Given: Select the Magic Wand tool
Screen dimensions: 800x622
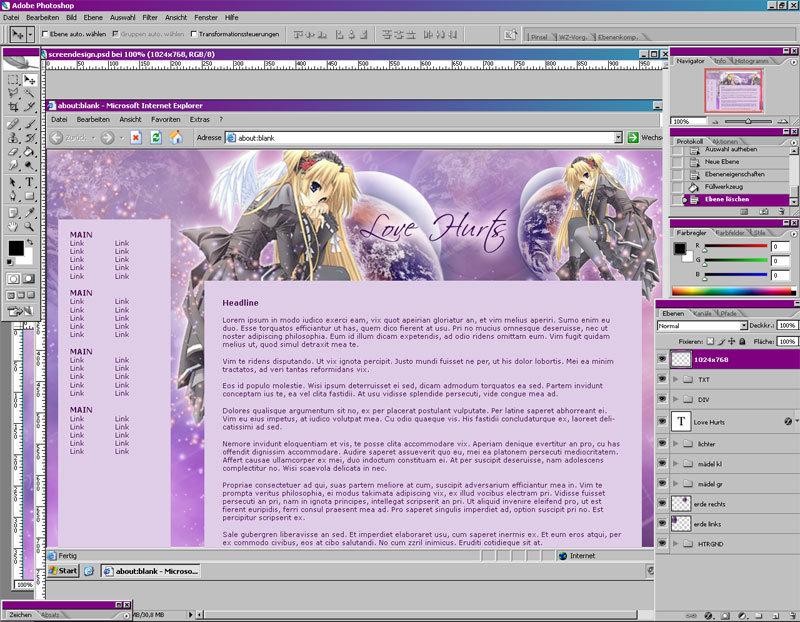Looking at the screenshot, I should point(29,93).
